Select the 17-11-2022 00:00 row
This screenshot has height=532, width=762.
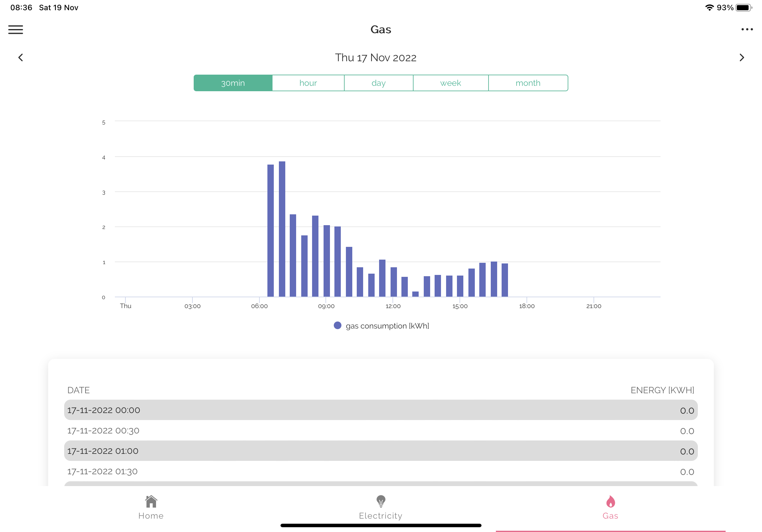tap(381, 410)
